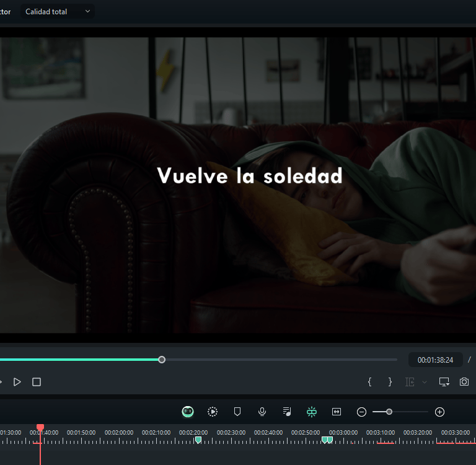The image size is (476, 465).
Task: Click the ruler label 00:01:50:00
Action: 81,432
